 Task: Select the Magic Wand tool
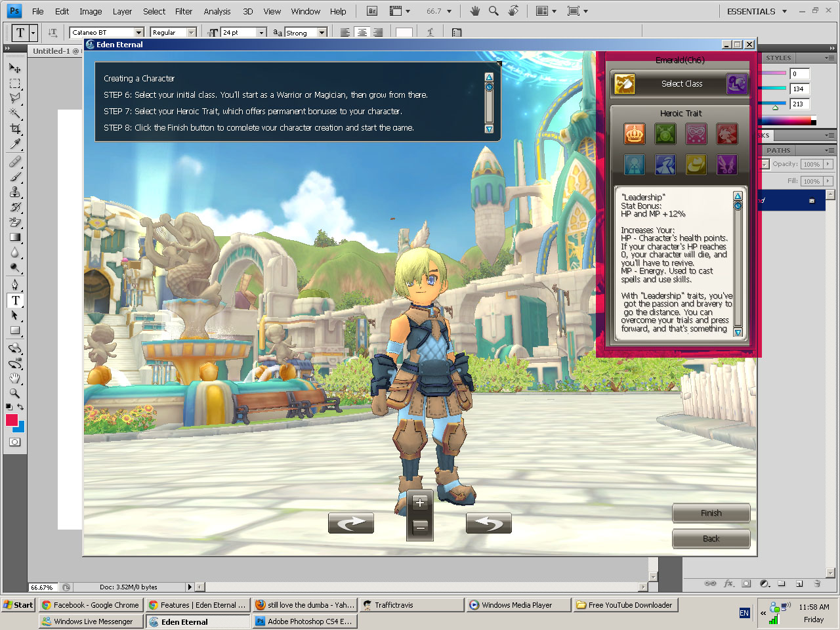pos(14,114)
